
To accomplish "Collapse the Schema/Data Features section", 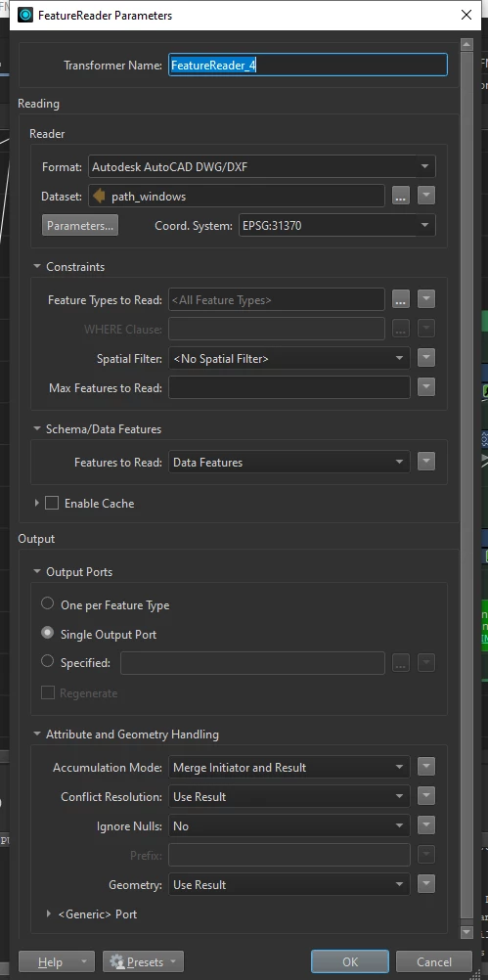I will point(37,428).
